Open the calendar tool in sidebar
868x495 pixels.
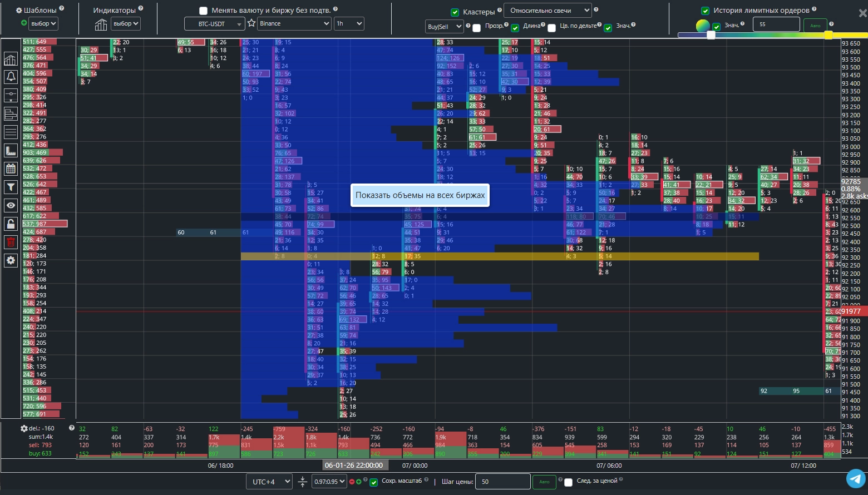coord(11,169)
